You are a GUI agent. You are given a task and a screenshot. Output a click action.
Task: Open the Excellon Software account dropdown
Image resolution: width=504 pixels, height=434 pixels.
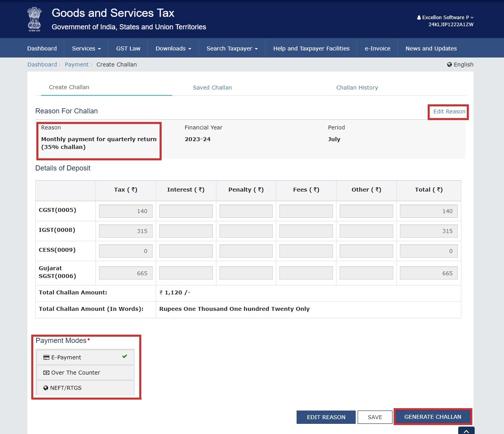click(x=445, y=18)
